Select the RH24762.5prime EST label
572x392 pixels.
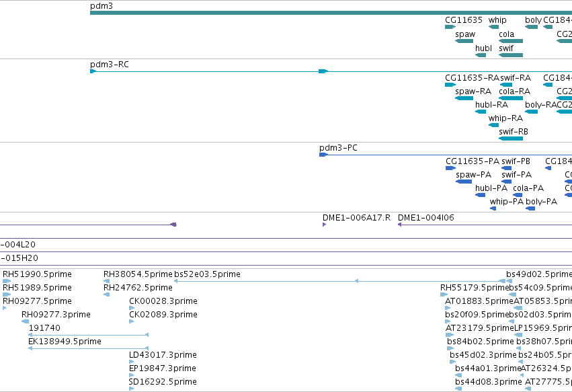pos(138,288)
